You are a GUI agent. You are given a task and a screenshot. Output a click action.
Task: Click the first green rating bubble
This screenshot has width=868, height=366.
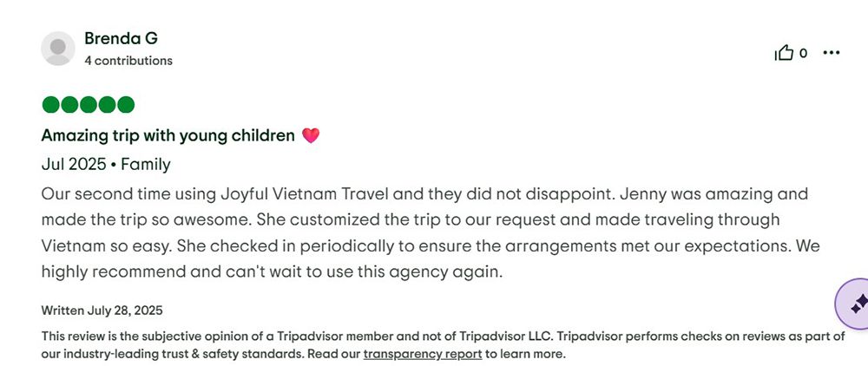point(50,105)
